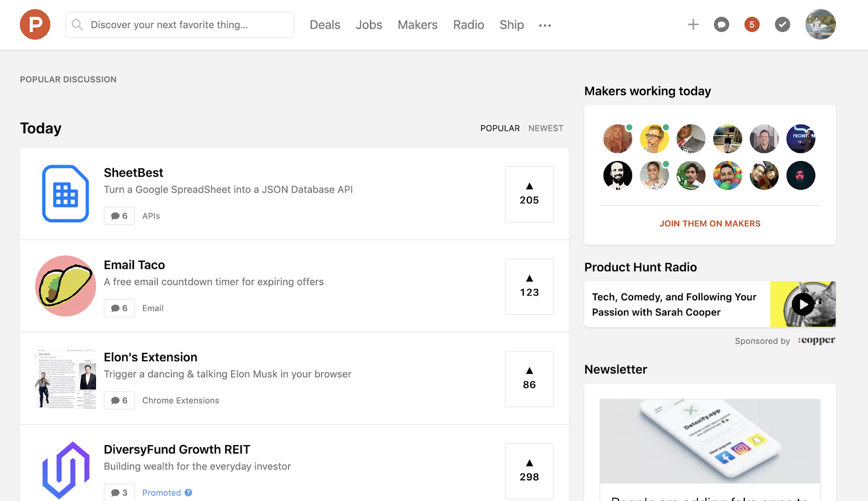Upvote SheetBest with 205 votes
Image resolution: width=868 pixels, height=501 pixels.
coord(529,194)
